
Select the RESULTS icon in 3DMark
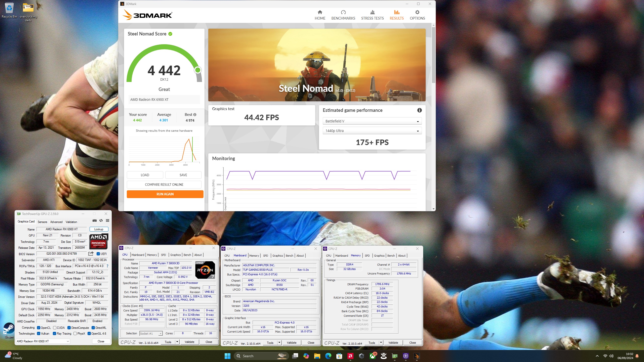pos(397,12)
